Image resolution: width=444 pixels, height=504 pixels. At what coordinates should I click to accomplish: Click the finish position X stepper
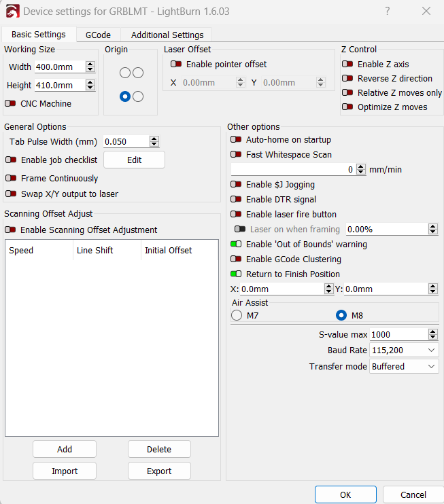[328, 289]
